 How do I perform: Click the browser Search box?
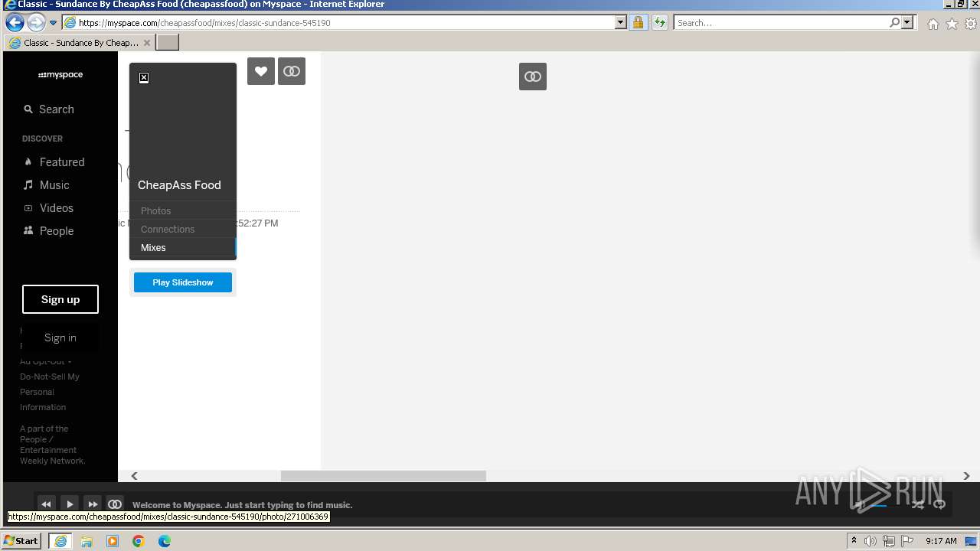(781, 23)
